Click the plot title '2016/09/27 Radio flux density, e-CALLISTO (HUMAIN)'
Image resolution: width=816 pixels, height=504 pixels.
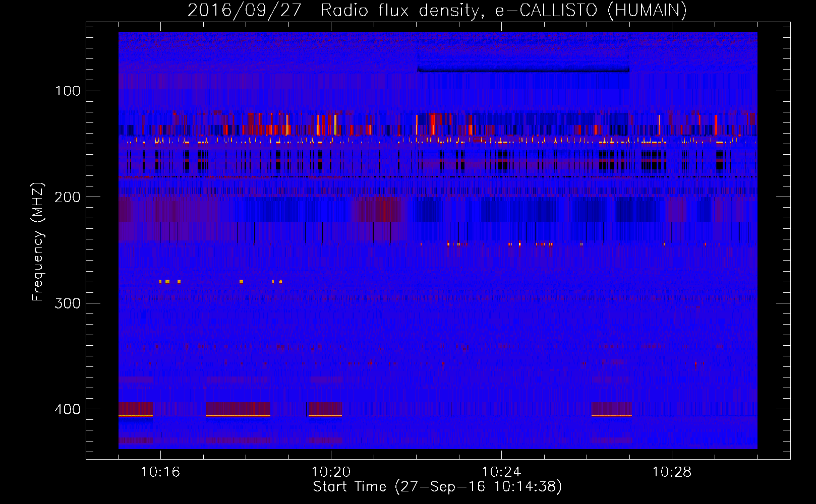pyautogui.click(x=437, y=10)
